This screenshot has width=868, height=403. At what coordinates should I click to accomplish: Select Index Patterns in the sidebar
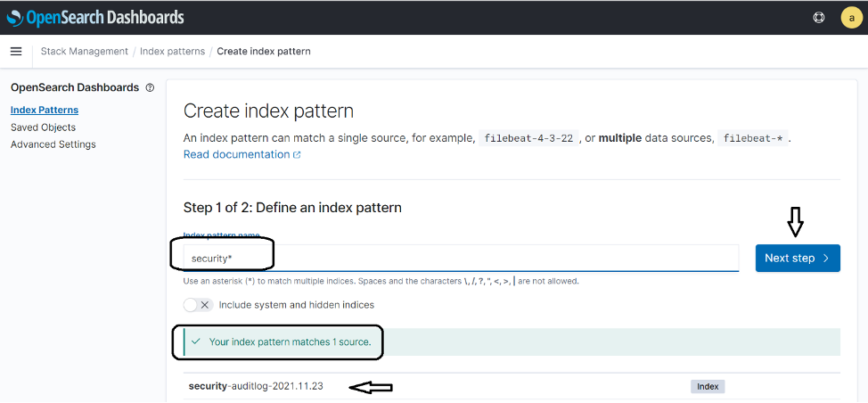(45, 111)
